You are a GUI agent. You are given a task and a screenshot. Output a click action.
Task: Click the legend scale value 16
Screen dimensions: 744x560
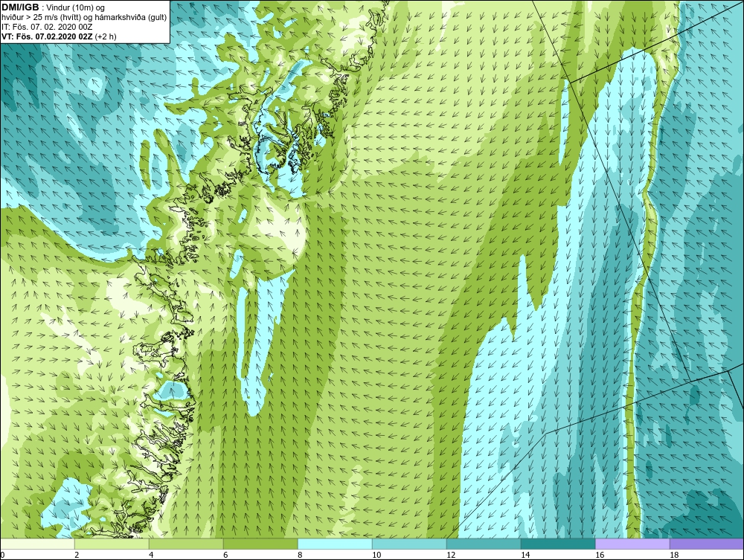point(600,555)
